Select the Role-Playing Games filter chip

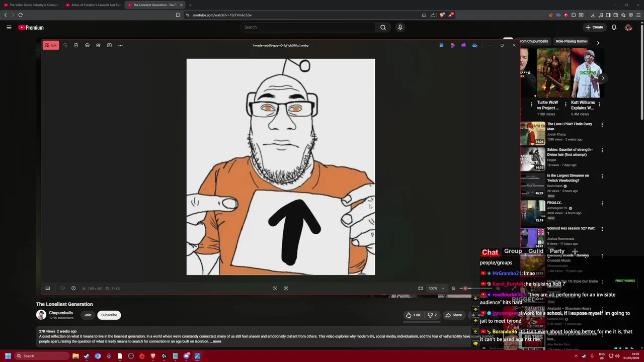(x=572, y=41)
